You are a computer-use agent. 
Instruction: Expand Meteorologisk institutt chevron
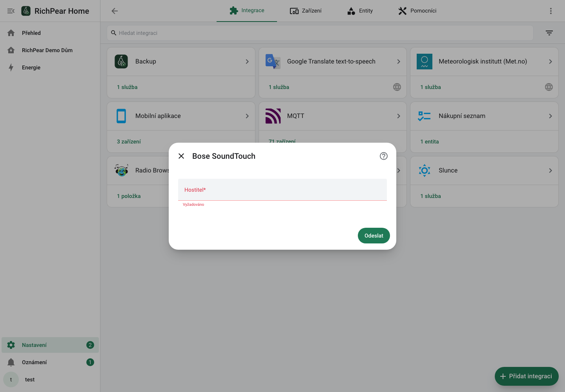pos(550,62)
